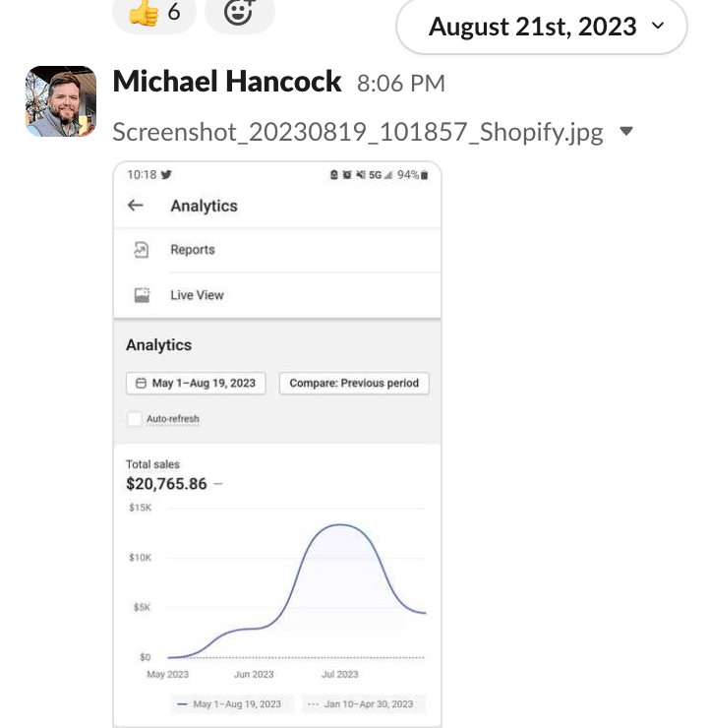Image resolution: width=708 pixels, height=728 pixels.
Task: Click the Jan 10–Apr 30, 2023 legend item
Action: [360, 703]
